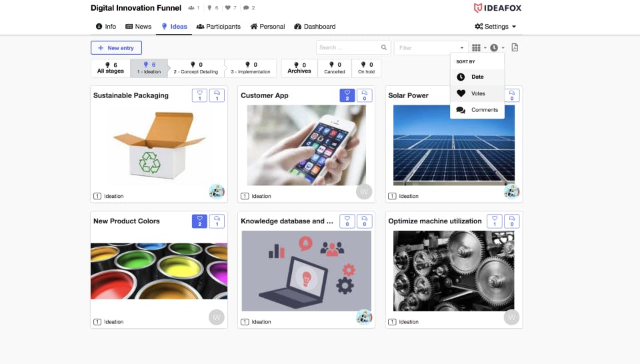Open the New Product Colors paint image

coord(159,271)
